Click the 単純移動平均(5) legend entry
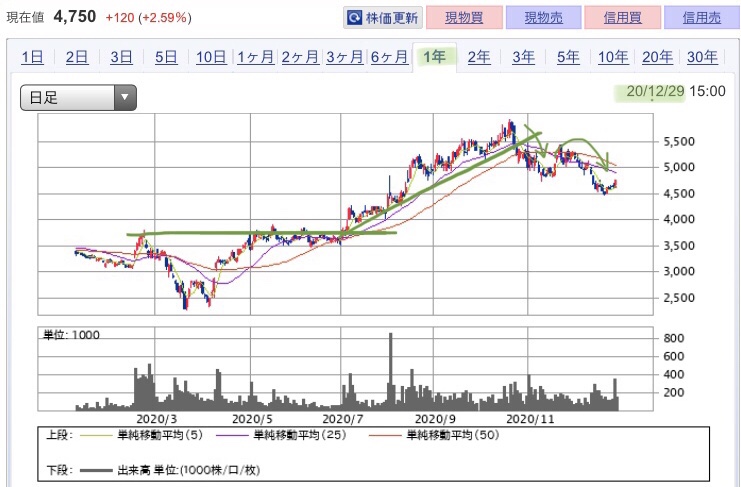 pos(141,435)
